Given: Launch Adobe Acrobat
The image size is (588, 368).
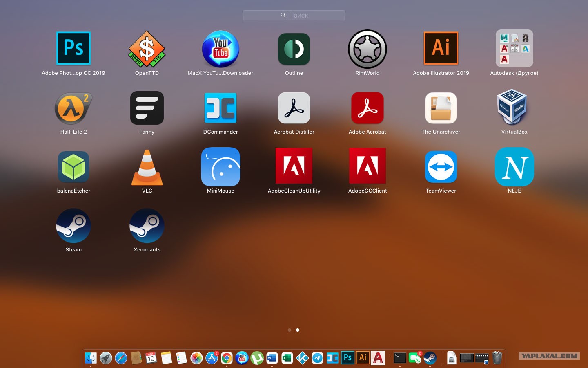Looking at the screenshot, I should [x=367, y=108].
